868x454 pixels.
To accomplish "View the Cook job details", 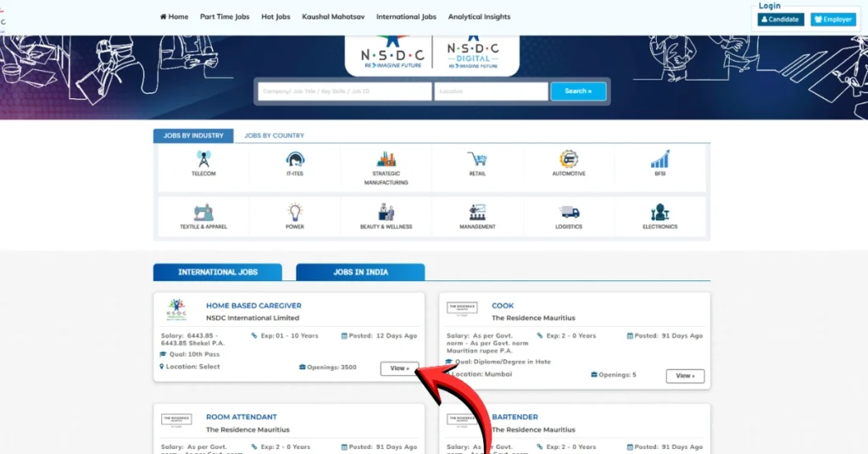I will pyautogui.click(x=685, y=376).
